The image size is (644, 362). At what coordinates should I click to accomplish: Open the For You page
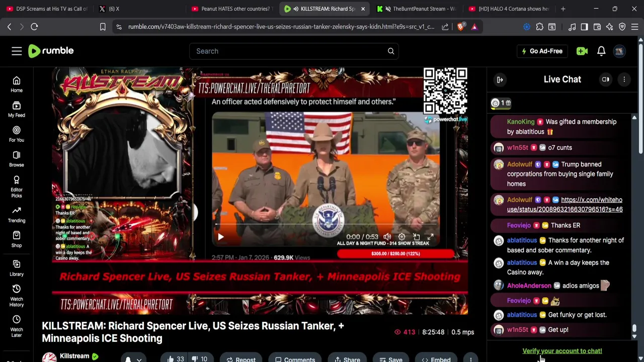[17, 134]
